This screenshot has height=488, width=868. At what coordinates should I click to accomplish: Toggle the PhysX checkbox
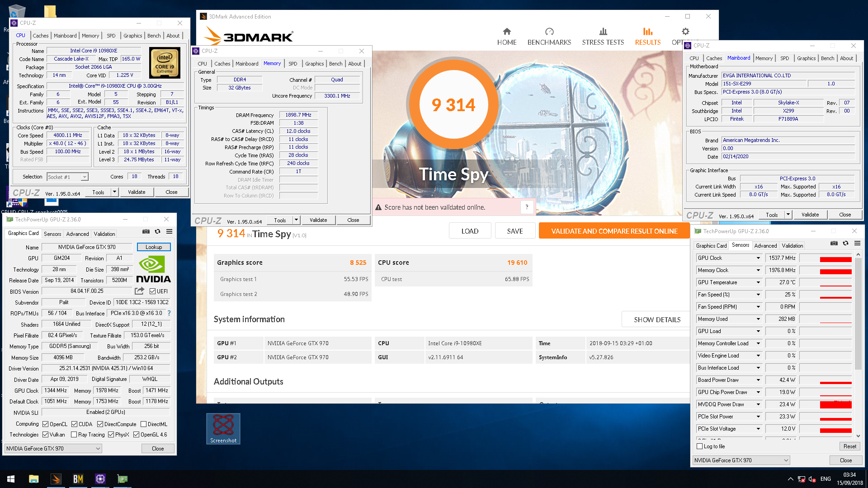coord(111,435)
